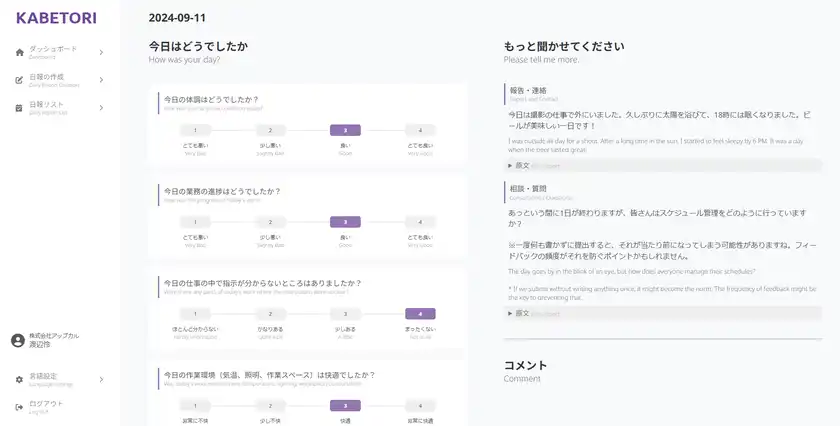The image size is (840, 426).
Task: Select rating 2 for 作業環境 question
Action: coord(271,406)
